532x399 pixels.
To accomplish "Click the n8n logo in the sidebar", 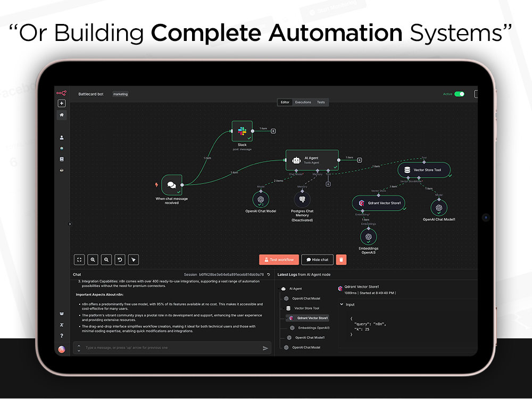I will (61, 93).
